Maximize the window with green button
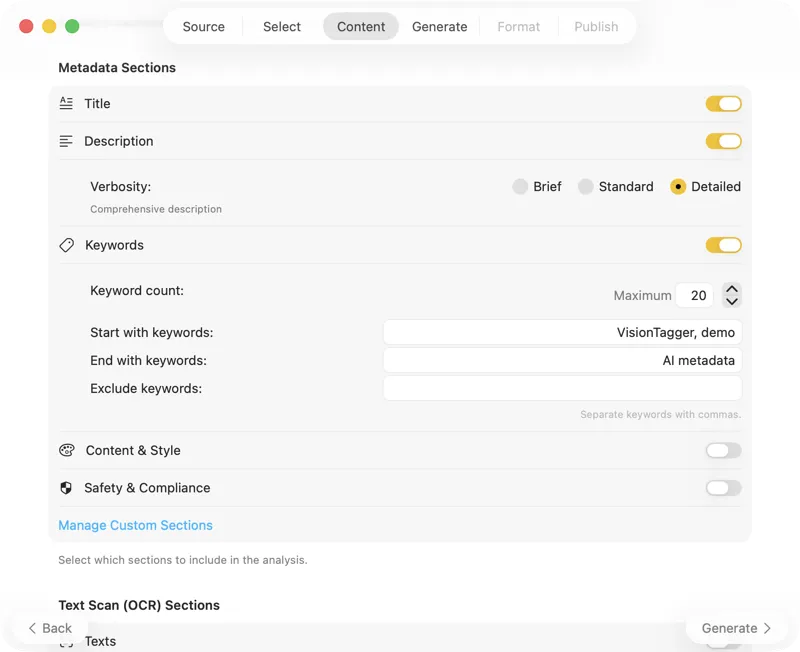The width and height of the screenshot is (800, 652). pos(72,26)
